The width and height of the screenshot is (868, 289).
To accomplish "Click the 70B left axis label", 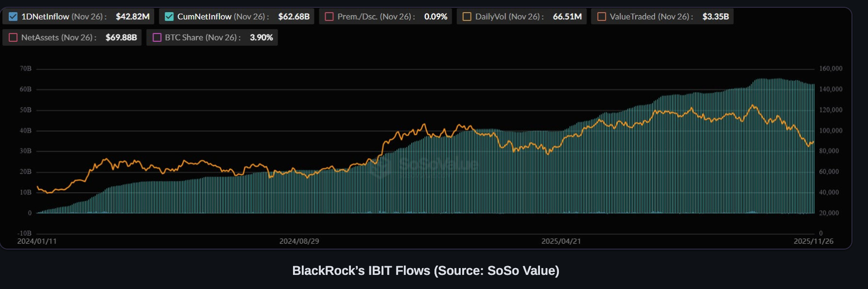I will pos(26,69).
